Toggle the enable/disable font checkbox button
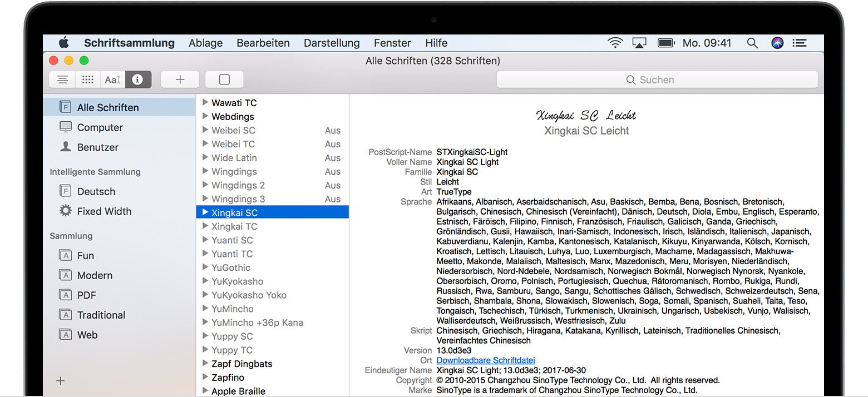 [224, 80]
